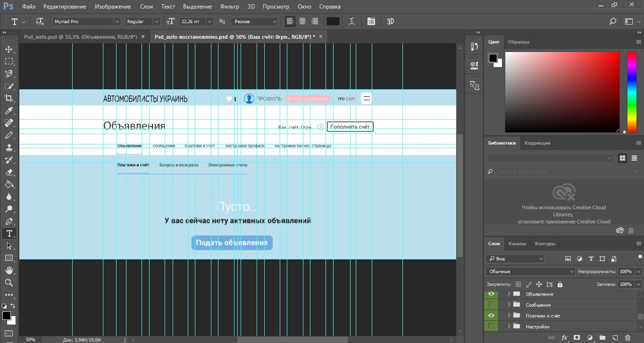
Task: Expand the Настройки layer group
Action: click(509, 326)
